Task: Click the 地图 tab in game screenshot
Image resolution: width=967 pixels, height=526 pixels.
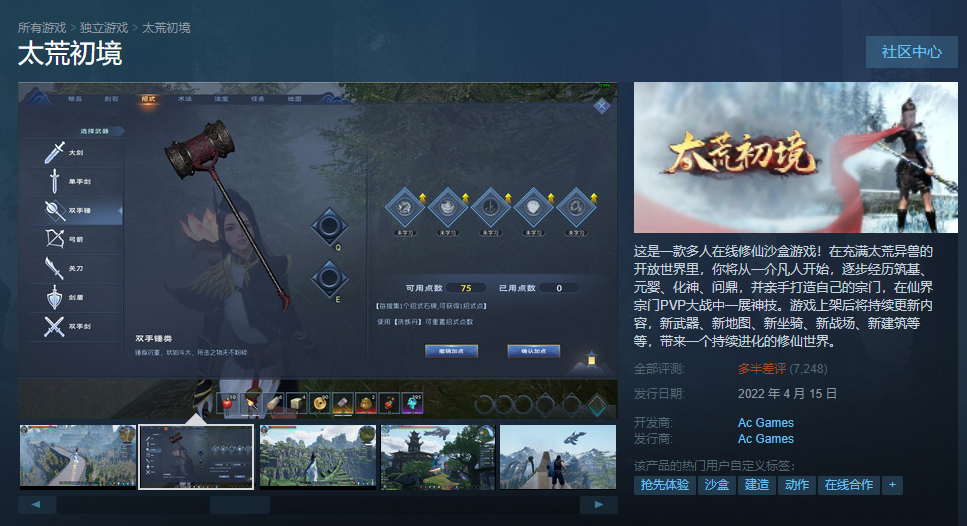Action: [x=295, y=99]
